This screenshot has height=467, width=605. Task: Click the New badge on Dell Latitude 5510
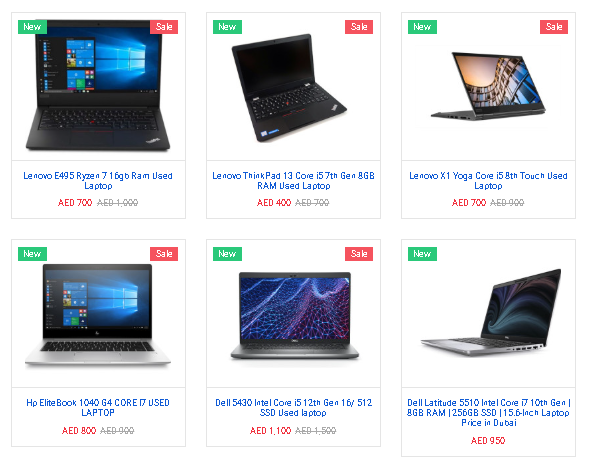pos(422,254)
